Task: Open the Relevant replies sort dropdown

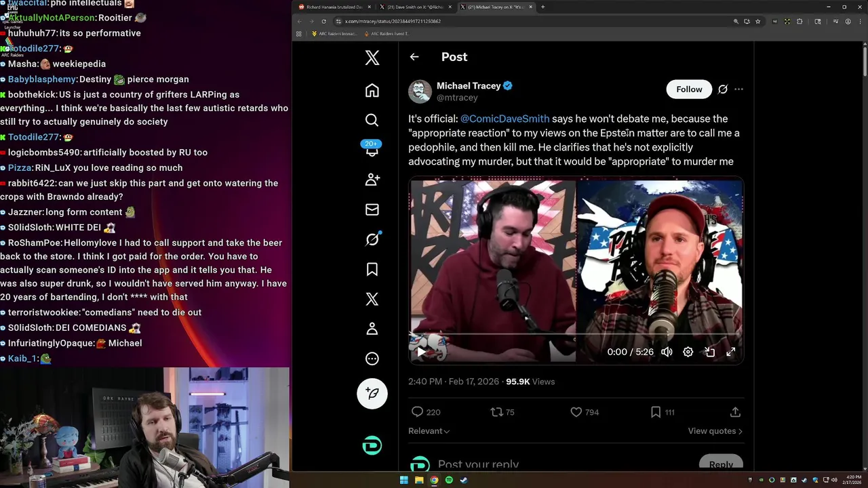Action: (429, 431)
